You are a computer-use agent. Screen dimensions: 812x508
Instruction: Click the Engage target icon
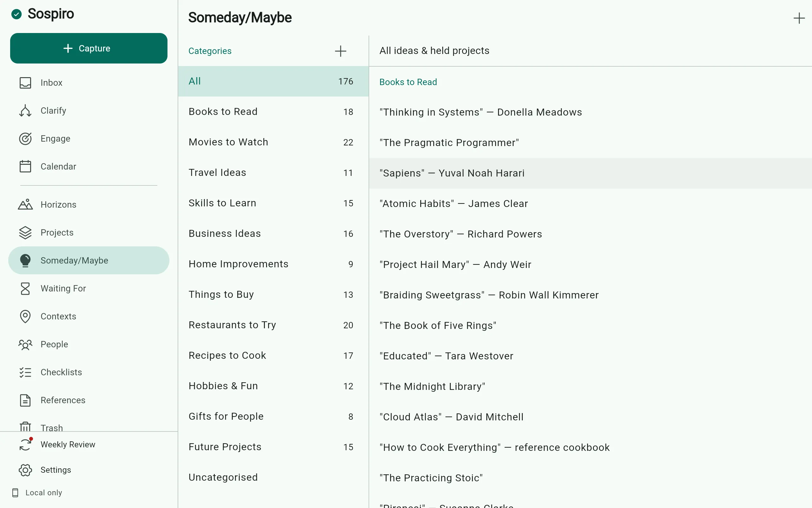[25, 138]
